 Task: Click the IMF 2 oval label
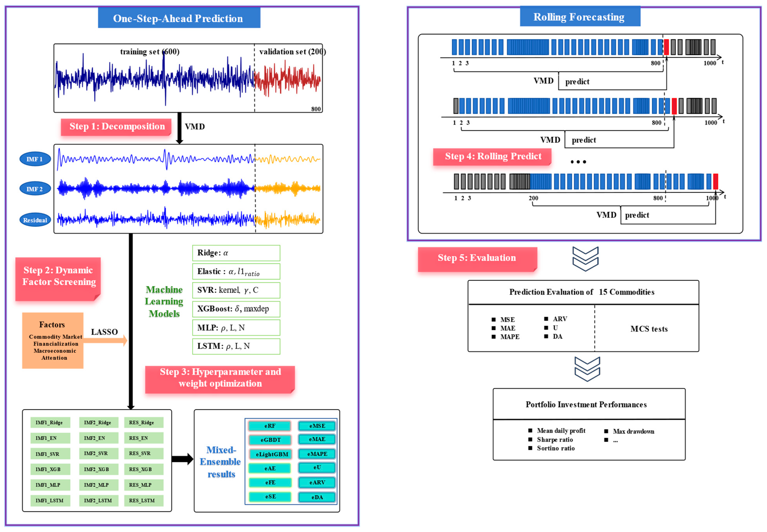[35, 189]
